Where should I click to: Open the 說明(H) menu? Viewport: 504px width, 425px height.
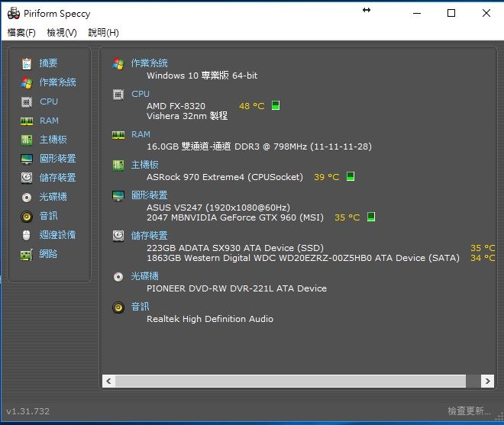pos(103,33)
